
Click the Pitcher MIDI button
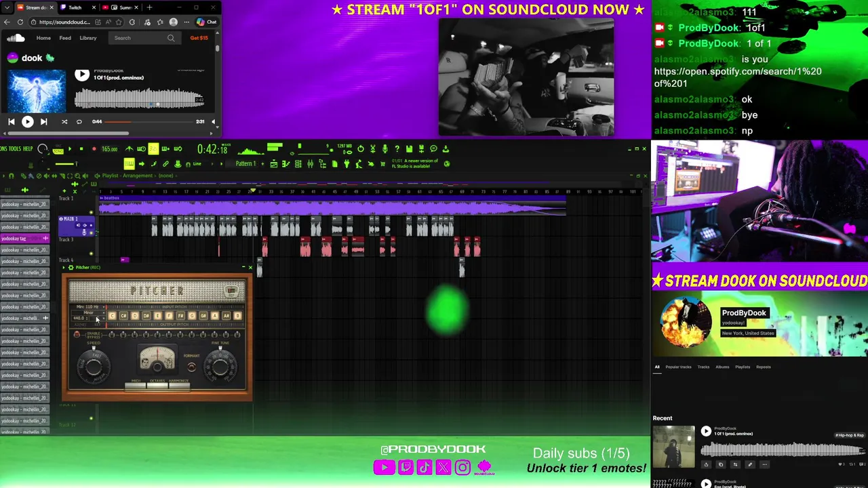(x=136, y=384)
